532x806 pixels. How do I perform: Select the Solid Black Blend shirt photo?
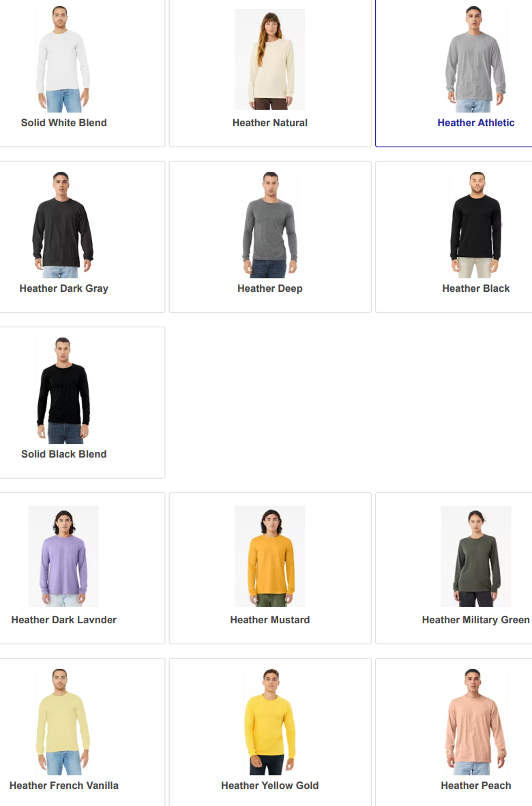tap(63, 391)
